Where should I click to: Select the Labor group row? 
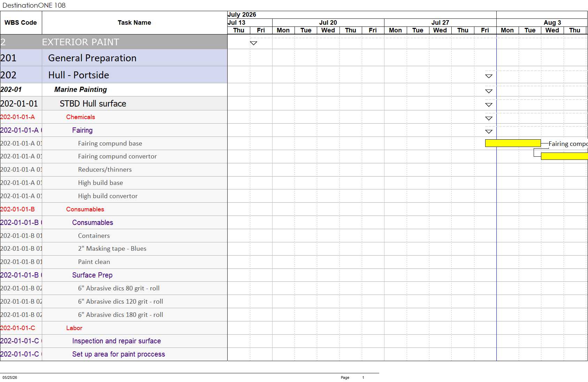pos(114,328)
